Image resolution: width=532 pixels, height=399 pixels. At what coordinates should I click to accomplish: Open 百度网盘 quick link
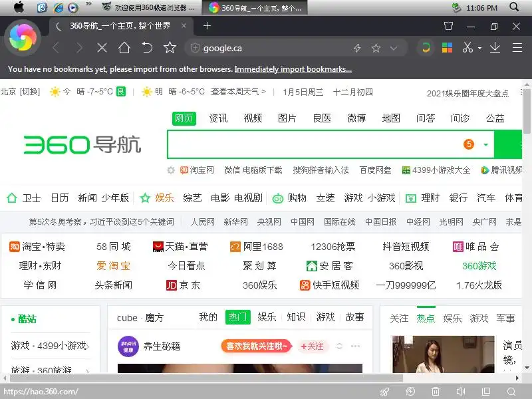[375, 170]
